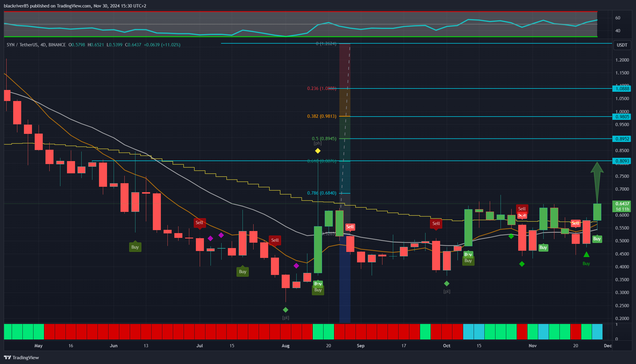Screen dimensions: 636x364
Task: Select the Fibonacci label 0.236 (1.0888)
Action: point(322,88)
